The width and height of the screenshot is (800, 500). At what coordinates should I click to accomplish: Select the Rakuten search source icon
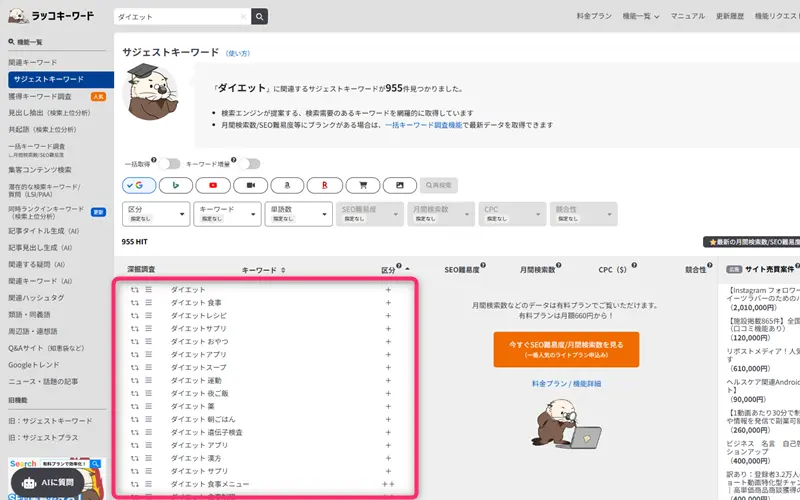pyautogui.click(x=325, y=185)
